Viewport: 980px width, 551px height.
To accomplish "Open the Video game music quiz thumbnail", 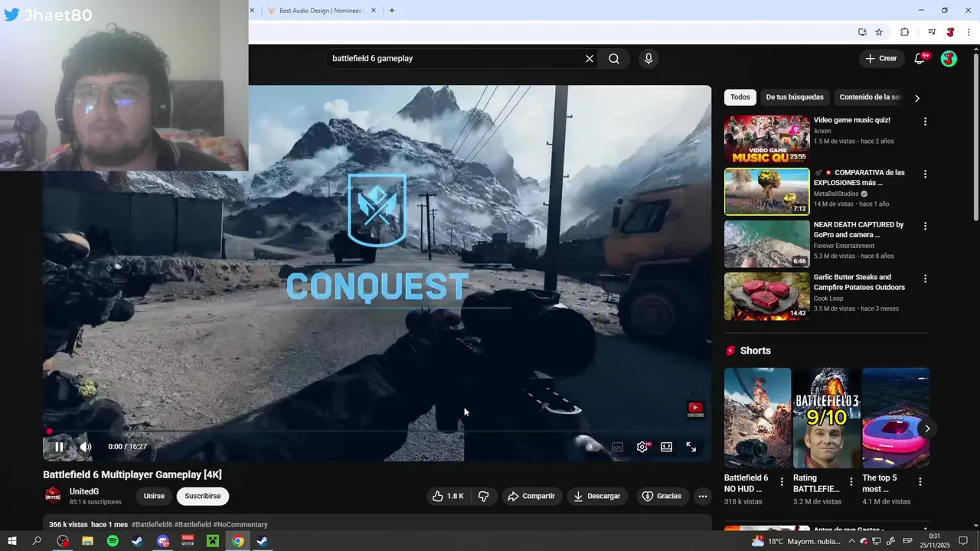I will point(766,139).
